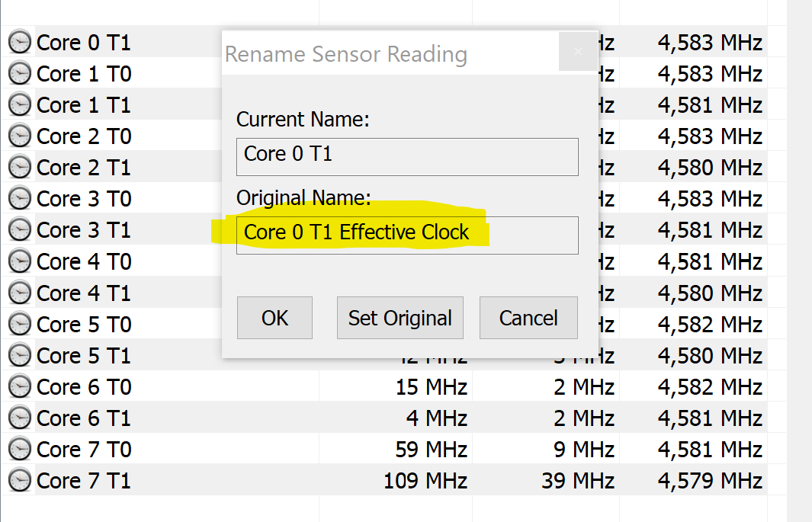Click the clock icon beside Core 6 T1
Viewport: 812px width, 522px height.
tap(19, 418)
